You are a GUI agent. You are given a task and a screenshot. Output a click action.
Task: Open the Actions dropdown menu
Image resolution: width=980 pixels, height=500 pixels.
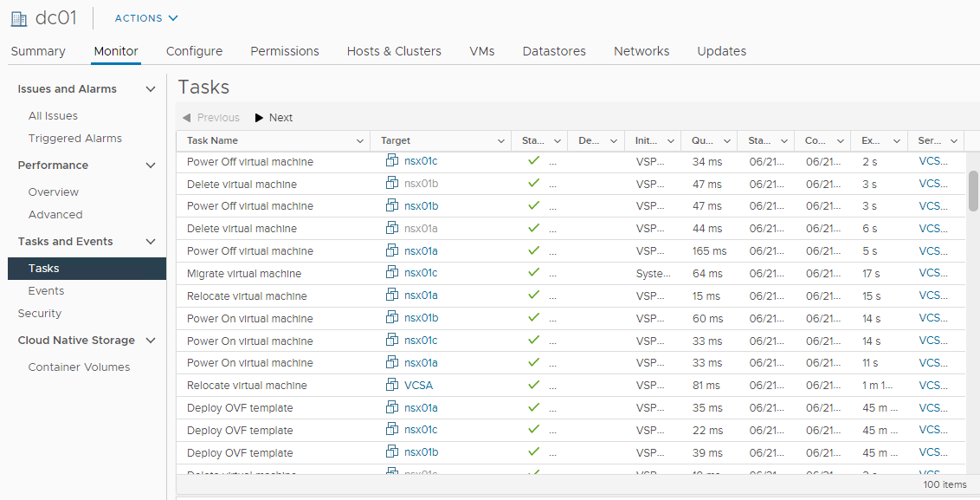point(146,18)
